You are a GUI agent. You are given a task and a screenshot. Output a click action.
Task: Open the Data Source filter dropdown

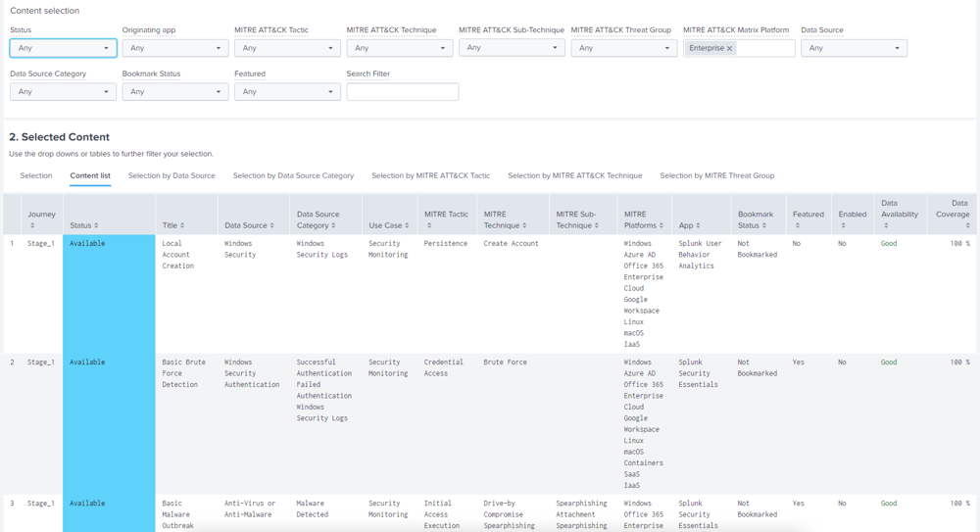coord(854,48)
